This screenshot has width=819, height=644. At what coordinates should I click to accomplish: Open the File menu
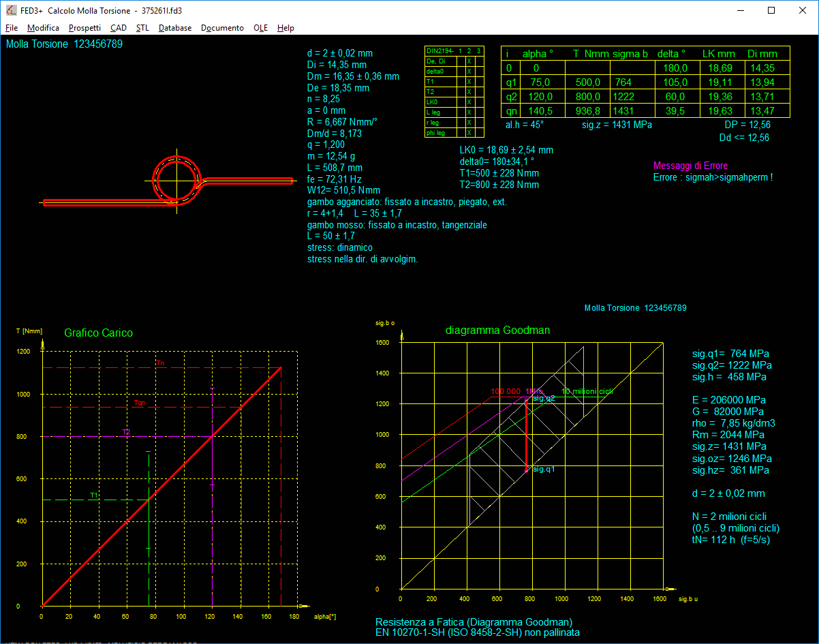point(12,28)
